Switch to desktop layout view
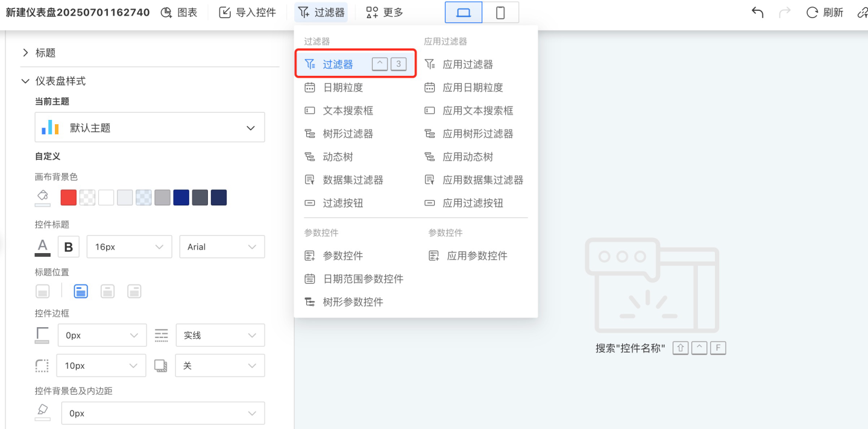The width and height of the screenshot is (868, 429). [x=464, y=13]
